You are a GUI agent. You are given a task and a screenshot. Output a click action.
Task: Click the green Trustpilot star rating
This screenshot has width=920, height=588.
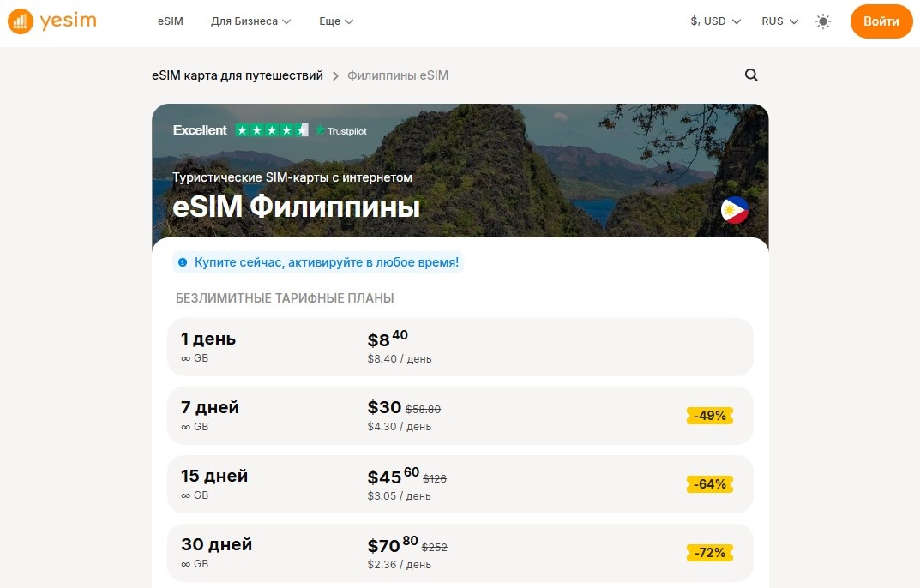point(270,131)
